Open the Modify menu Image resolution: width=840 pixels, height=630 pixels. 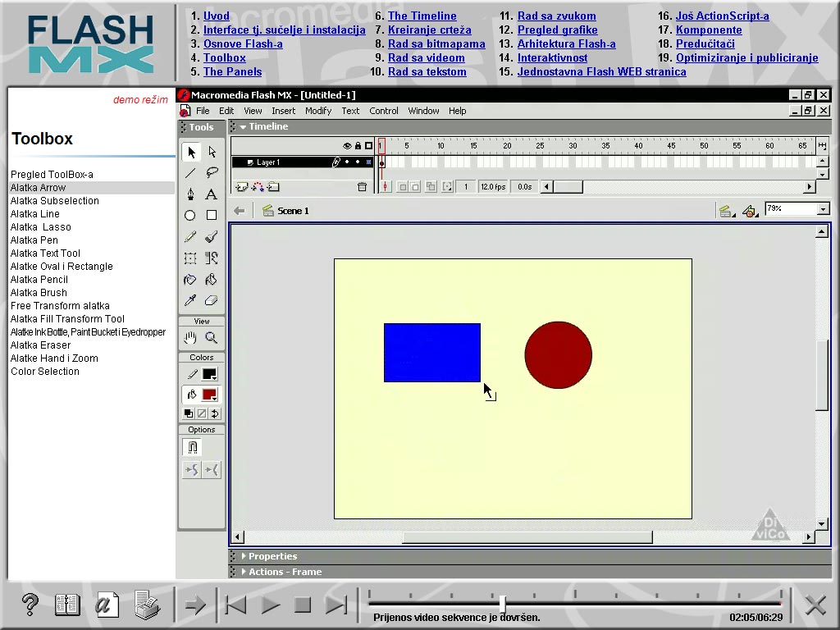pyautogui.click(x=318, y=111)
